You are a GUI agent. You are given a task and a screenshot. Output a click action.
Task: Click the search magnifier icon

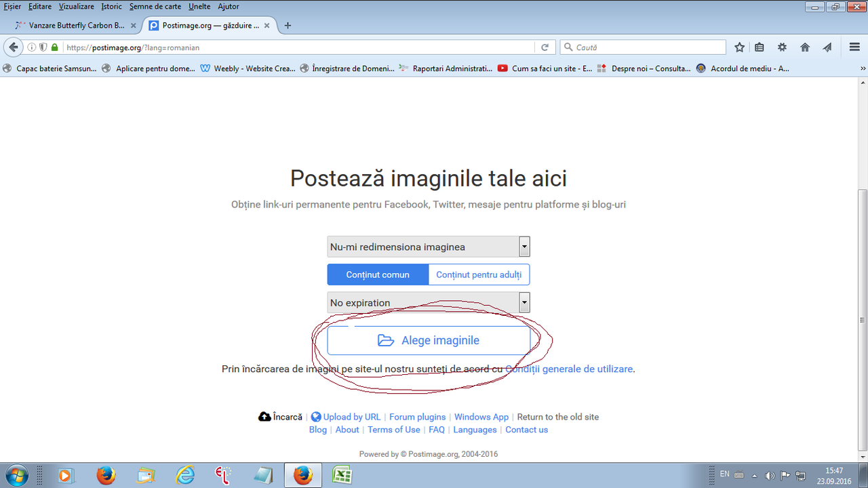[568, 47]
